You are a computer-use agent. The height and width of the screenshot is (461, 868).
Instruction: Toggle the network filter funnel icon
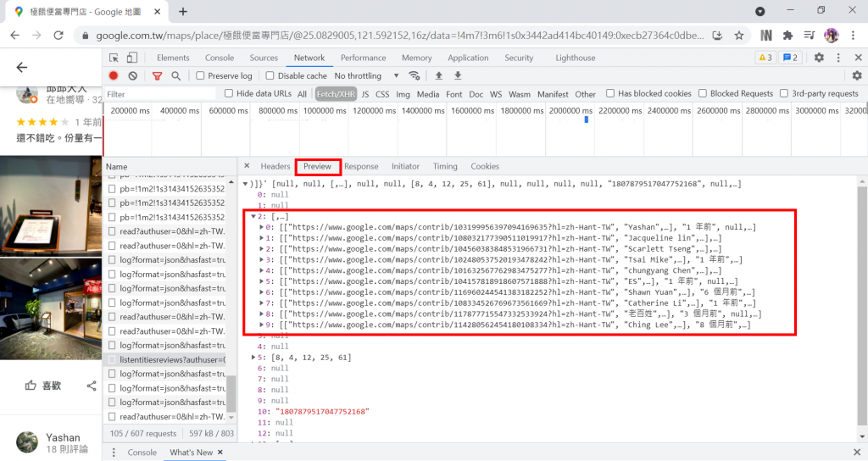pyautogui.click(x=157, y=75)
